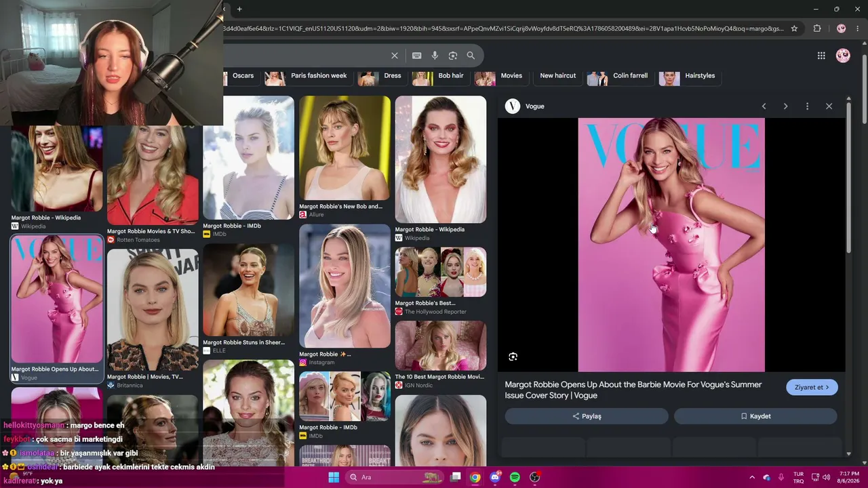Open the on-screen keyboard input tool
The width and height of the screenshot is (868, 488).
pos(417,56)
